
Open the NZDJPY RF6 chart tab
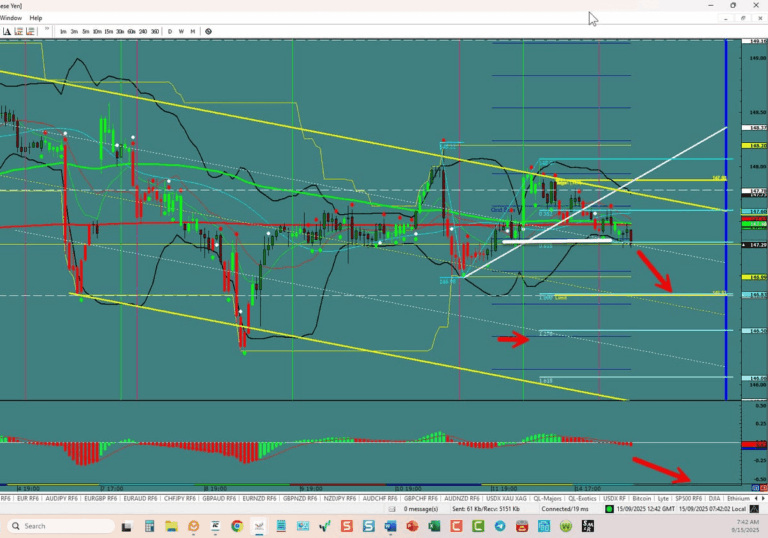(340, 498)
